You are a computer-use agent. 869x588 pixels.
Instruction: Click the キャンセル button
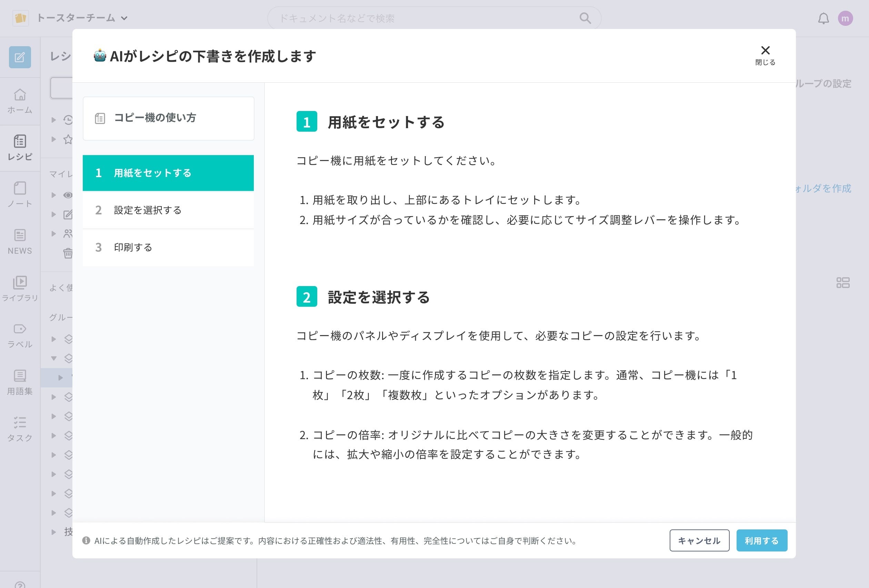699,540
